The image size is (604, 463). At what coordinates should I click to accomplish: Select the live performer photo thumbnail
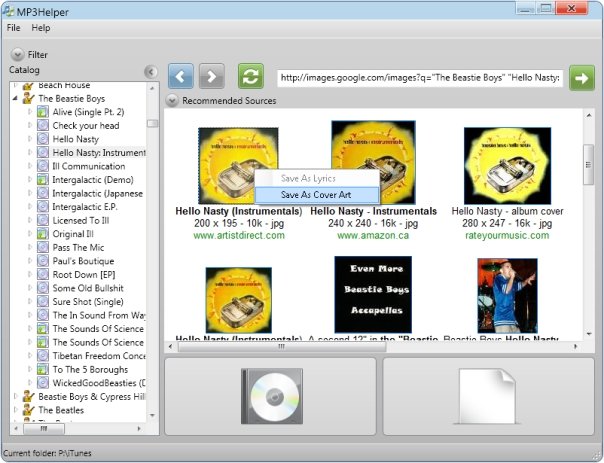pos(507,295)
